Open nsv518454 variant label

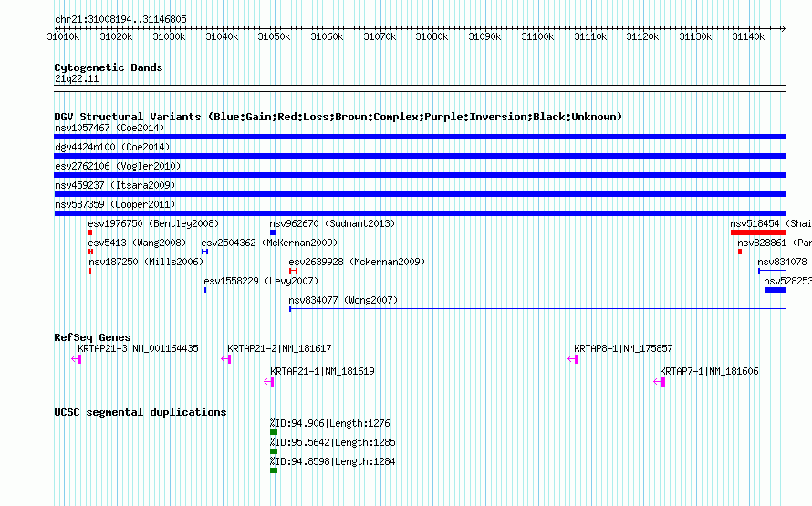(771, 223)
